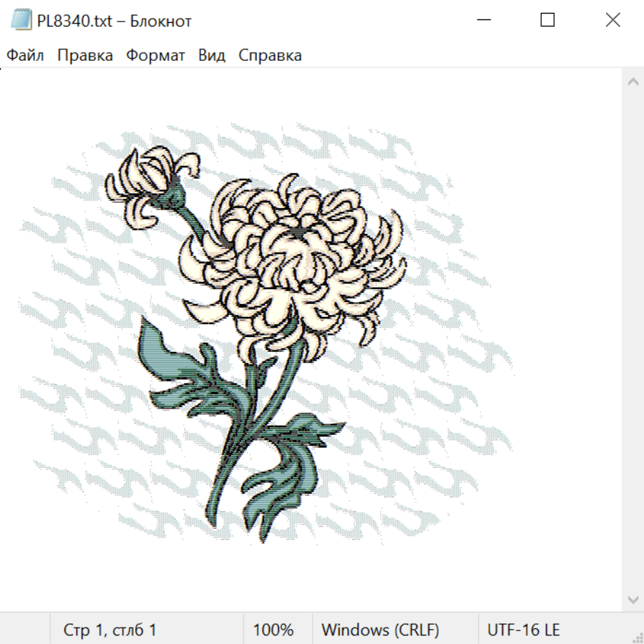This screenshot has height=644, width=644.
Task: Open the Справка menu
Action: [270, 55]
